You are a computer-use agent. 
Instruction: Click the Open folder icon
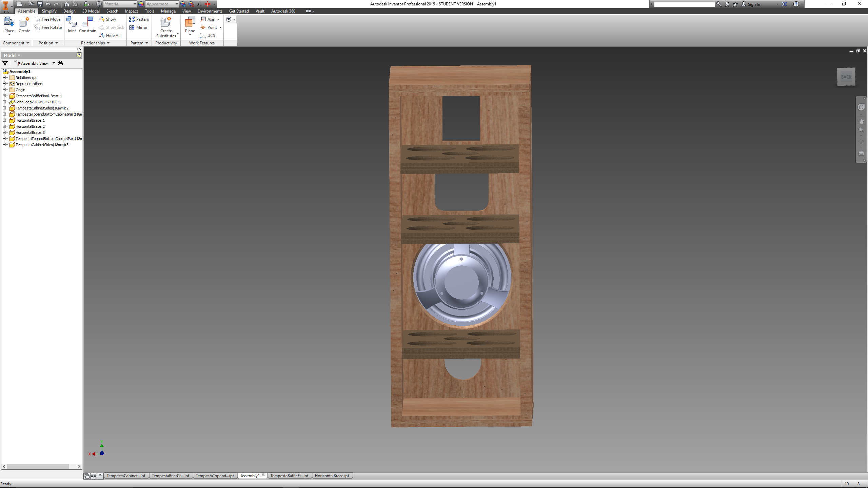point(31,4)
